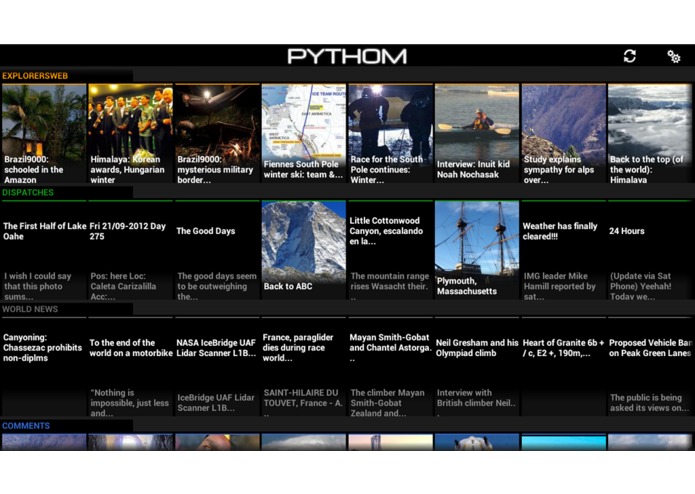This screenshot has width=695, height=494.
Task: Select the COMMENTS section header
Action: (26, 426)
